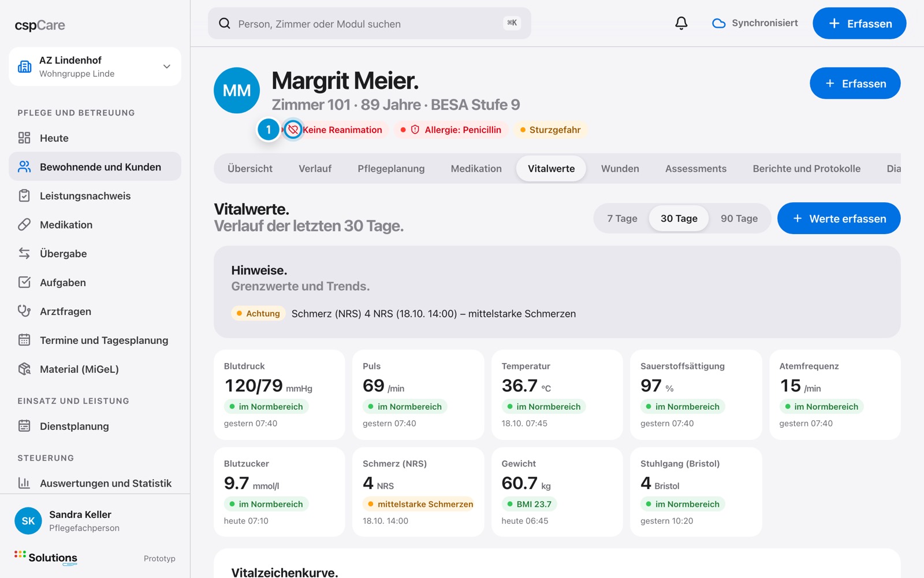This screenshot has height=578, width=924.
Task: Expand the AZ Lindenhof location chevron
Action: click(167, 66)
